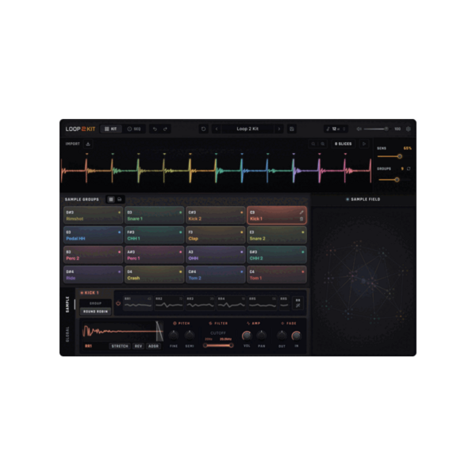Select the Snare 2 pad

pyautogui.click(x=277, y=235)
